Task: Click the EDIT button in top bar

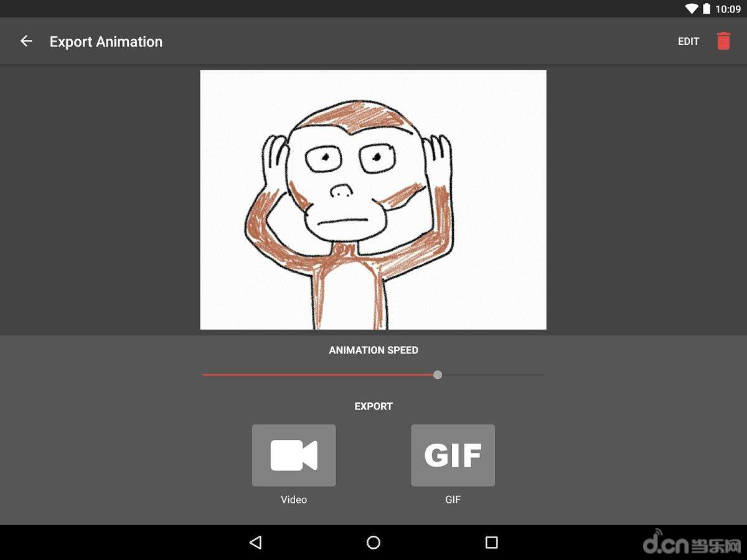Action: [x=688, y=42]
